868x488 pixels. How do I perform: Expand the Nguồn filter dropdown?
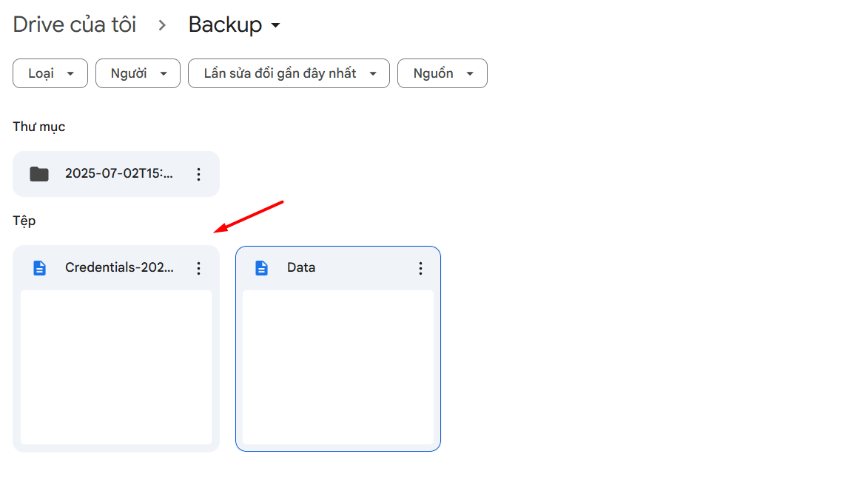point(443,73)
